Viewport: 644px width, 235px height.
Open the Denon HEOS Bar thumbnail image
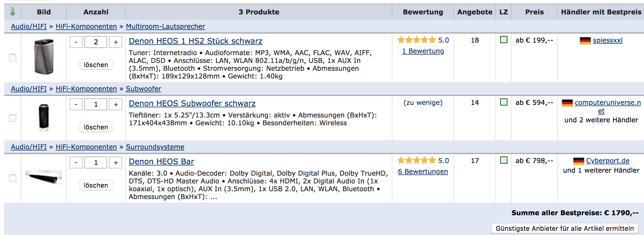pos(44,177)
